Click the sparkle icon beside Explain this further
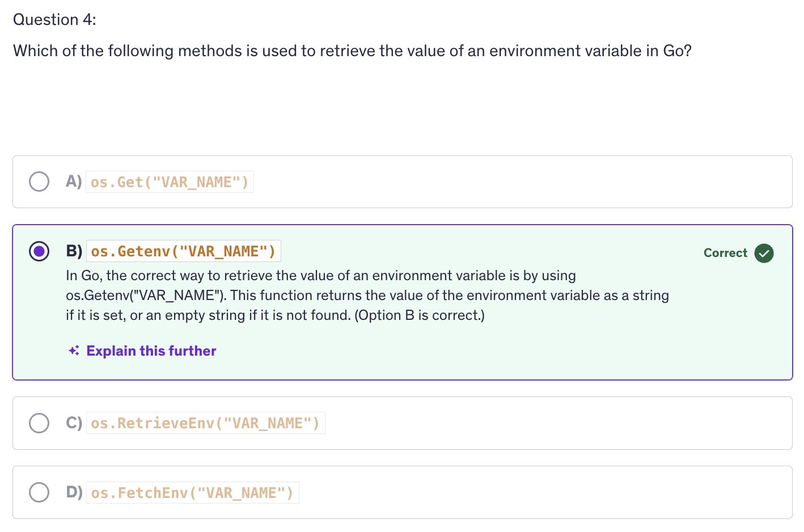The image size is (804, 532). [x=74, y=351]
